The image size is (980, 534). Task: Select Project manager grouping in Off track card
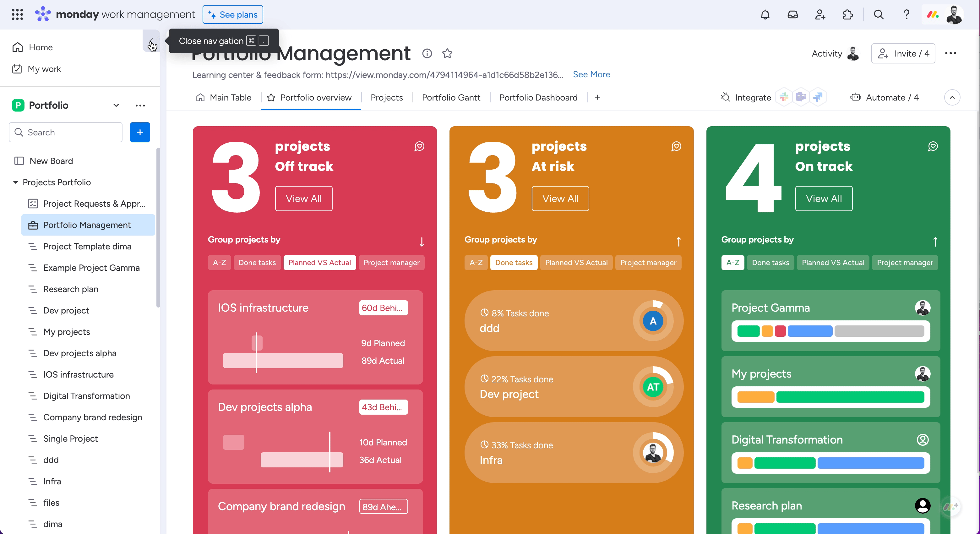click(x=391, y=262)
